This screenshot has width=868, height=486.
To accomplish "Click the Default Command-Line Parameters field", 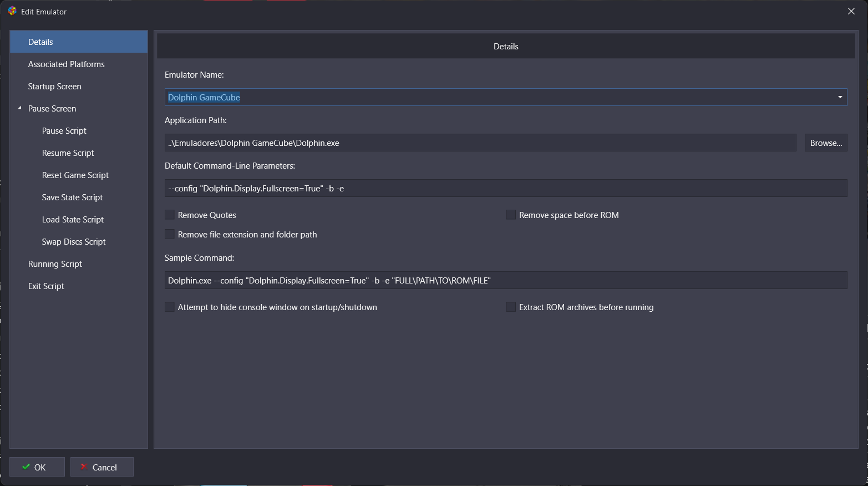I will (x=506, y=188).
